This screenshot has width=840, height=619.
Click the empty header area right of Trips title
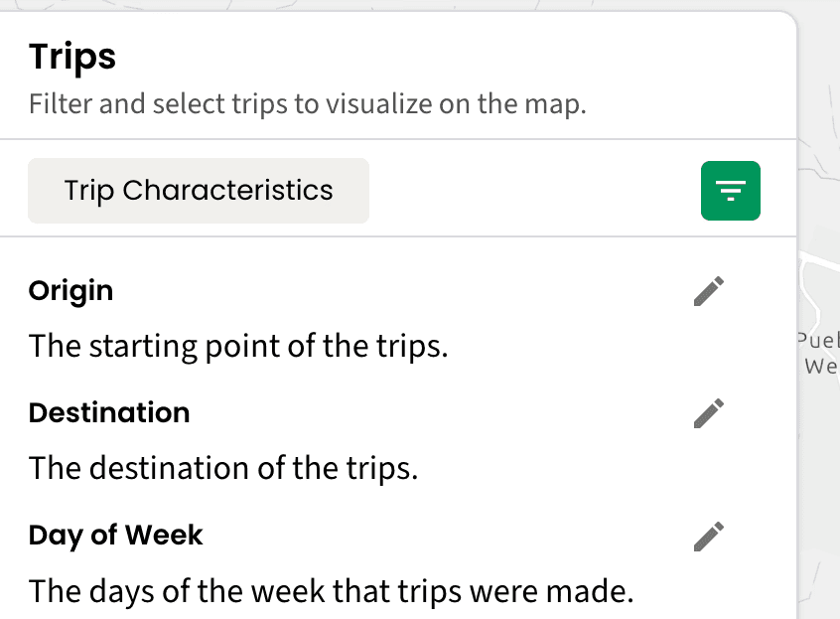pyautogui.click(x=447, y=57)
